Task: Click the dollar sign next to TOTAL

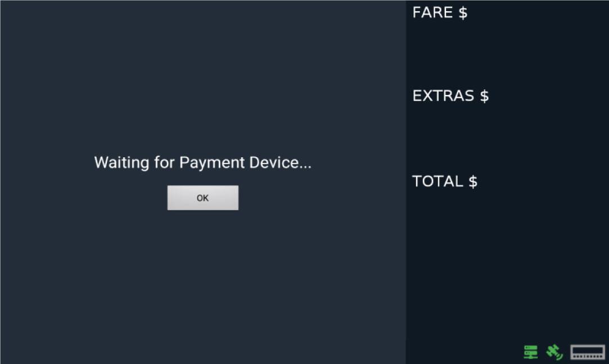Action: pyautogui.click(x=473, y=181)
